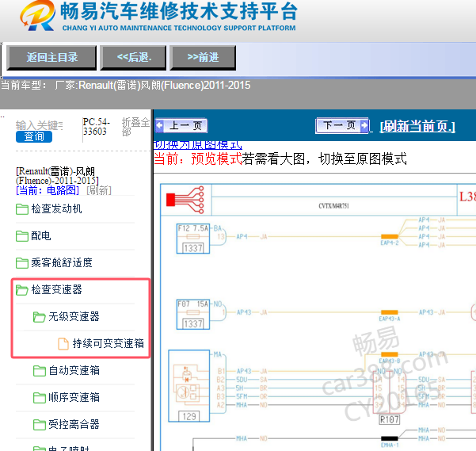Click the blue 查询 search button
Screen dimensions: 476x451
coord(34,136)
